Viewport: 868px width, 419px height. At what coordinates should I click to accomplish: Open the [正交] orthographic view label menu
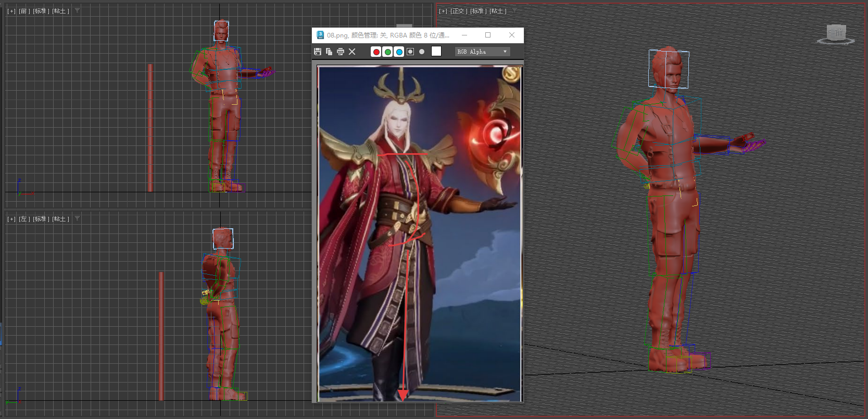[459, 11]
